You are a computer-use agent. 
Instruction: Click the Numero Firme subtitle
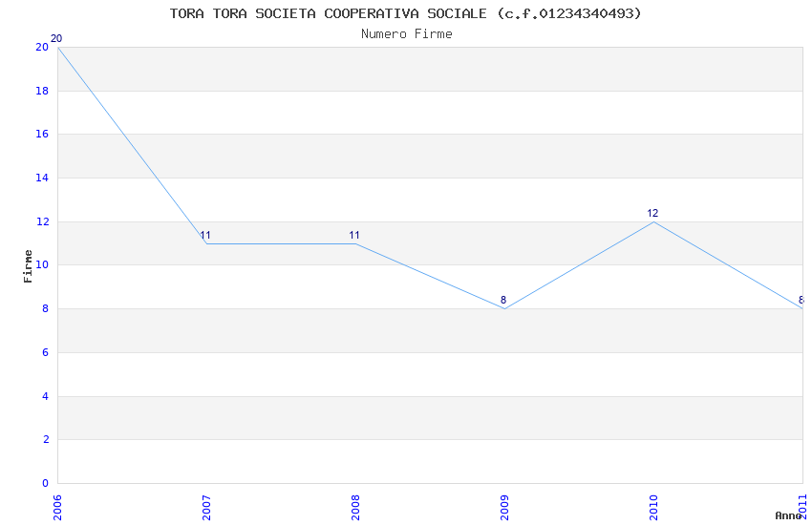(x=406, y=34)
